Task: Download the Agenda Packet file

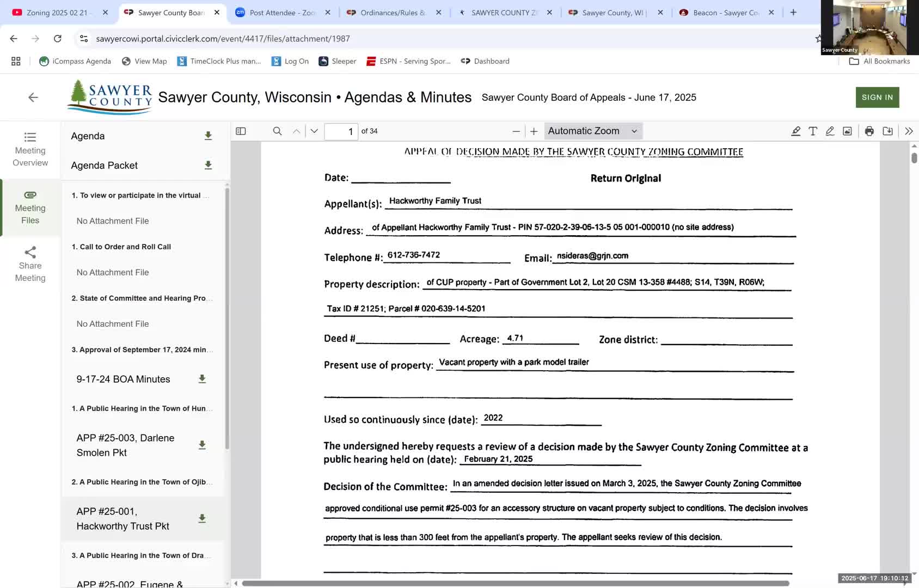Action: pyautogui.click(x=208, y=166)
